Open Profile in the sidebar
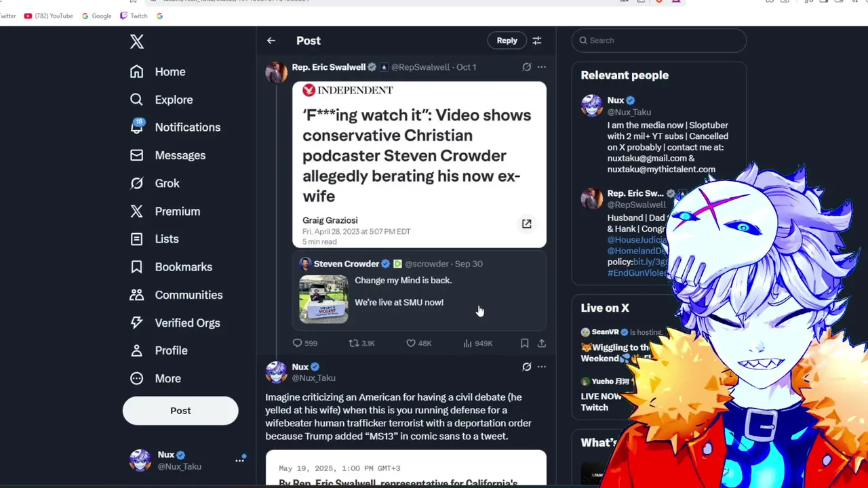 point(158,350)
